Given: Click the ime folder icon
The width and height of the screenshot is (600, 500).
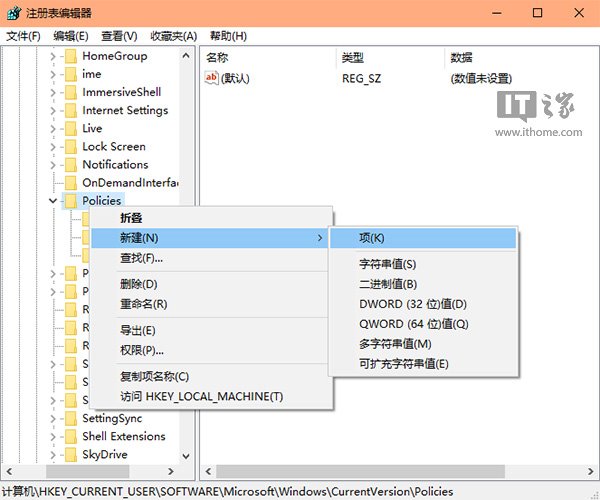Looking at the screenshot, I should [x=71, y=74].
